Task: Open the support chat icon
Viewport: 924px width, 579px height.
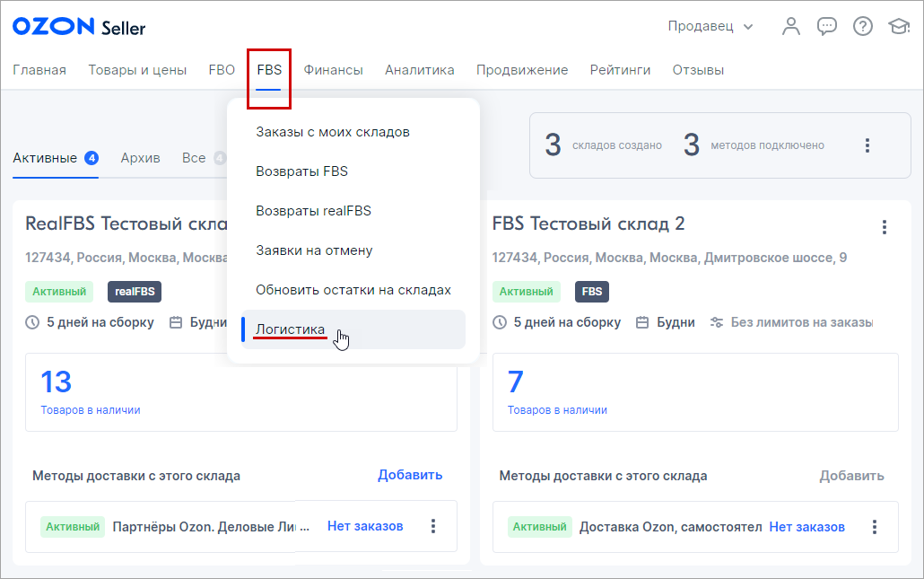Action: [x=827, y=26]
